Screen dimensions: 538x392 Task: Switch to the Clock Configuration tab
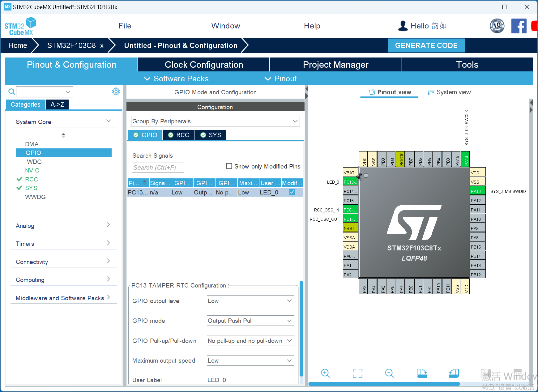tap(204, 65)
